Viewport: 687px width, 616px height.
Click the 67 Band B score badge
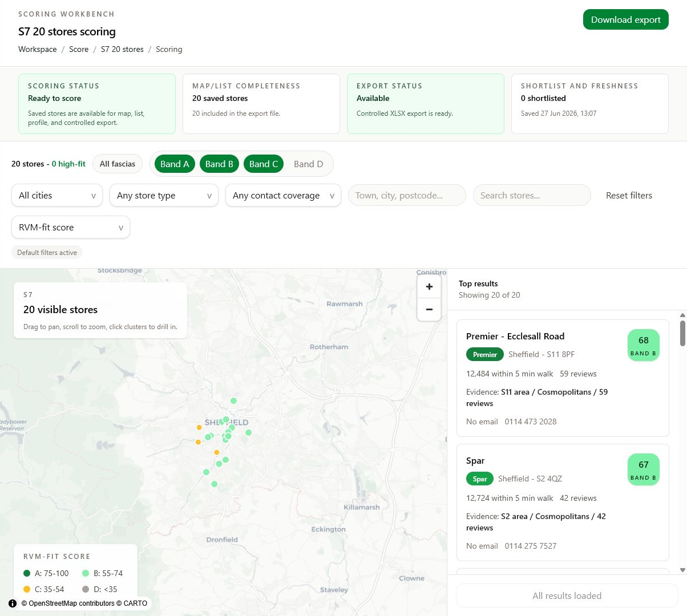644,470
